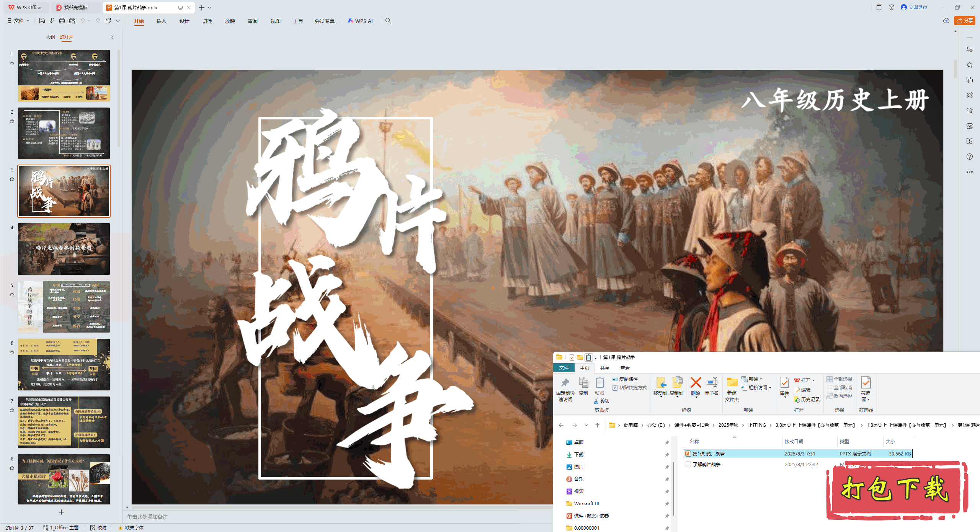The height and width of the screenshot is (532, 980).
Task: Open the sliders icon in the right sidebar
Action: click(970, 49)
